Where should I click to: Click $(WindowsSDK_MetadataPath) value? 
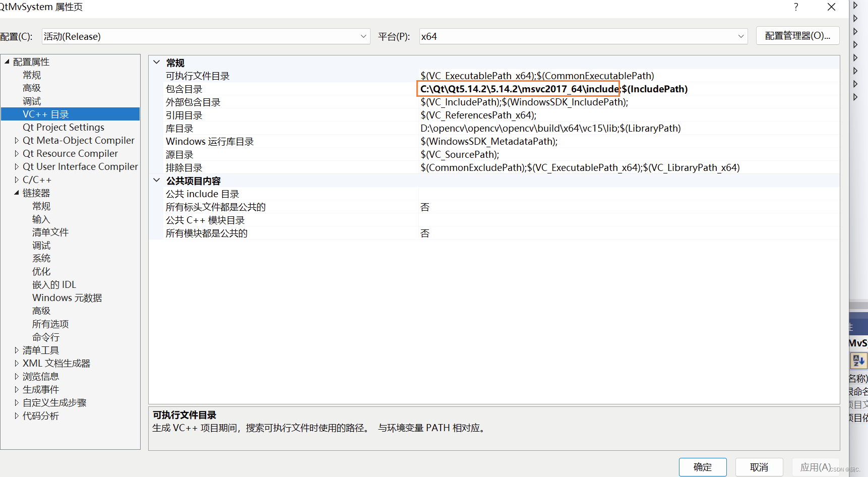pos(489,141)
